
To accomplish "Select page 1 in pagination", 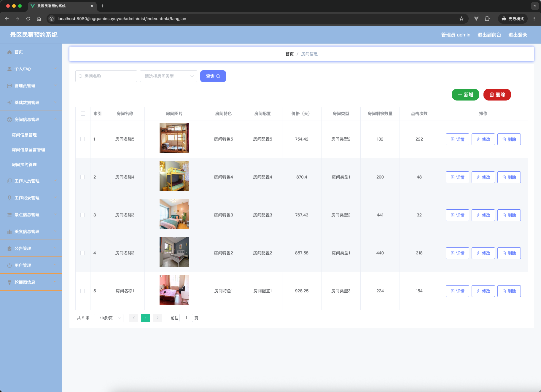I will click(146, 318).
